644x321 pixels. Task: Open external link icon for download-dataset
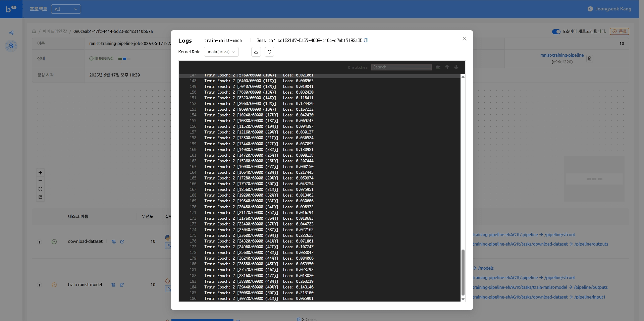click(122, 242)
